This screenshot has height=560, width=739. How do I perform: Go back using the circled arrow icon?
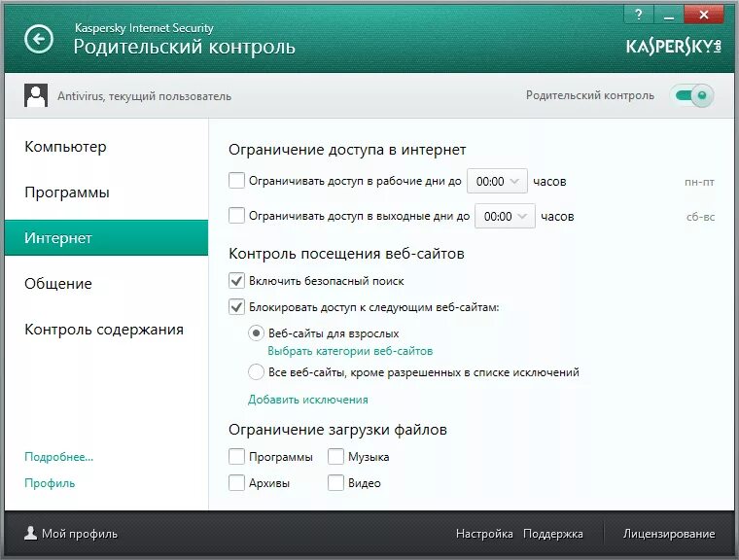point(39,39)
